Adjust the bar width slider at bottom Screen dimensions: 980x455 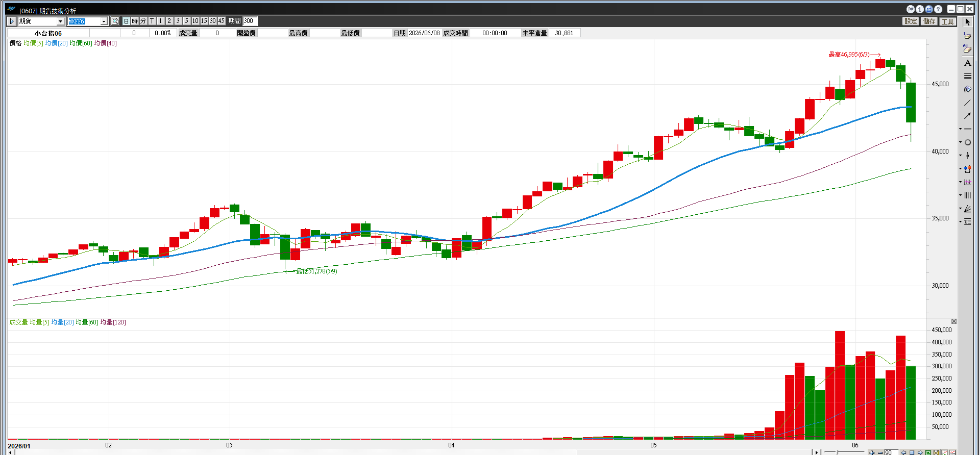tap(838, 452)
